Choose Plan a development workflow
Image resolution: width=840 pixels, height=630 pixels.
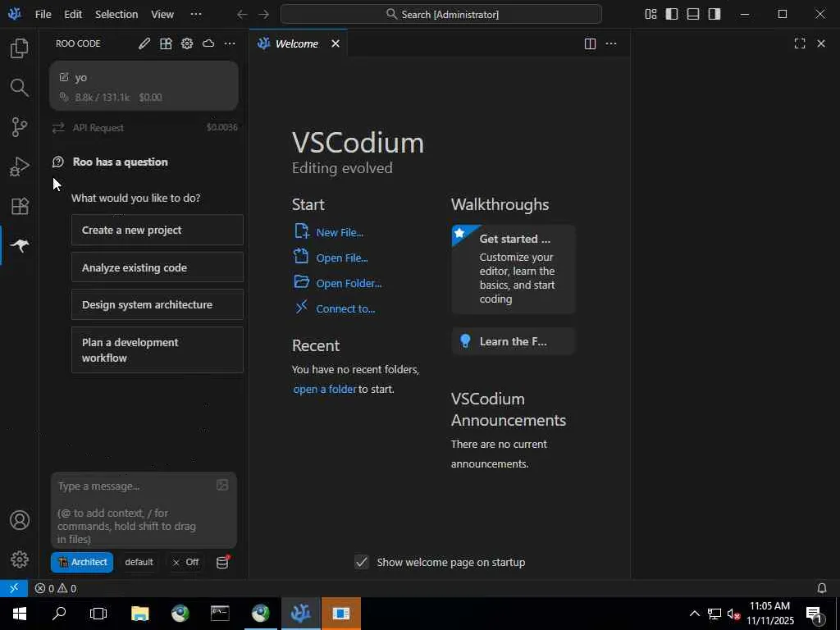157,349
